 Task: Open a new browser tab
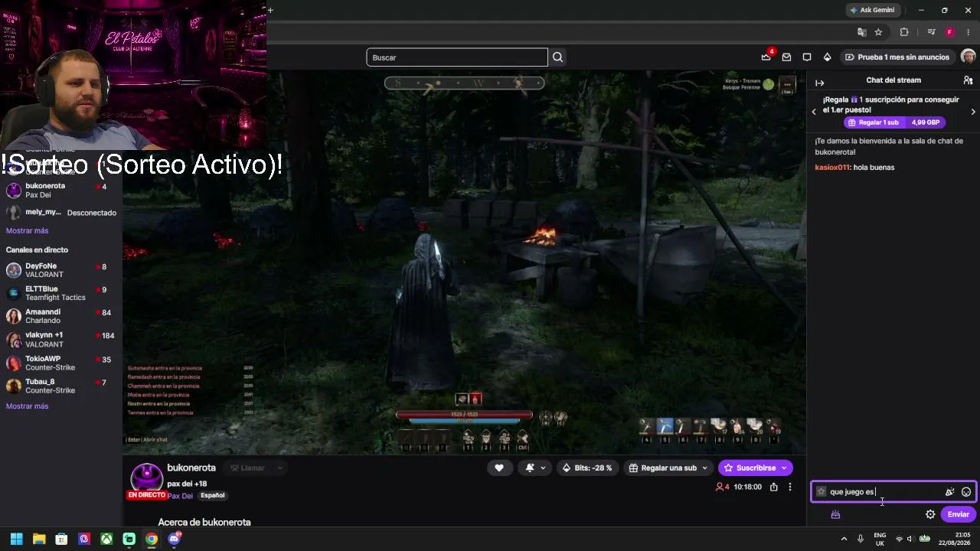tap(270, 10)
